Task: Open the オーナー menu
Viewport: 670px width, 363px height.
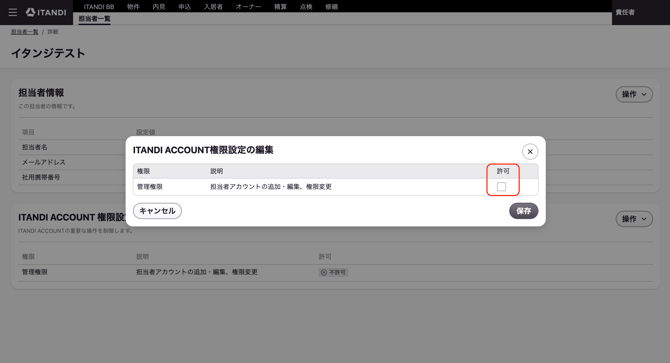Action: click(x=248, y=7)
